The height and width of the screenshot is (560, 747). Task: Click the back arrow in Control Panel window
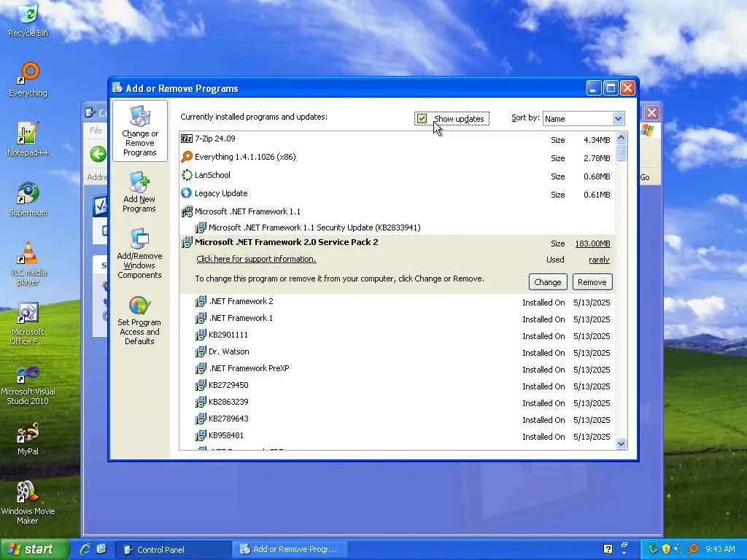(98, 155)
